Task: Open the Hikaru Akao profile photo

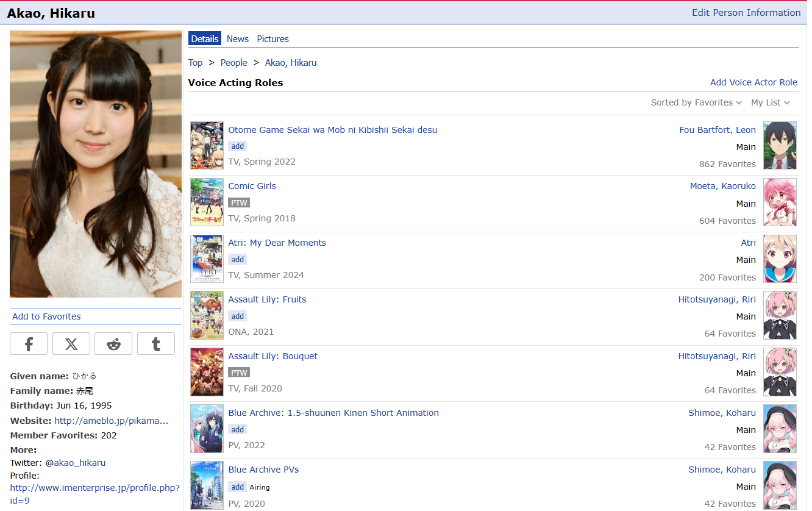Action: 96,164
